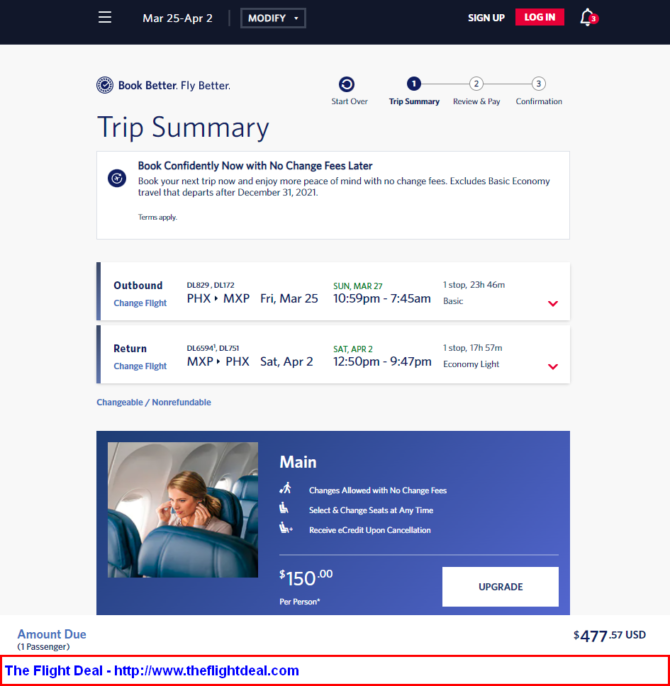The height and width of the screenshot is (686, 670).
Task: Click the LOG IN button
Action: pyautogui.click(x=540, y=17)
